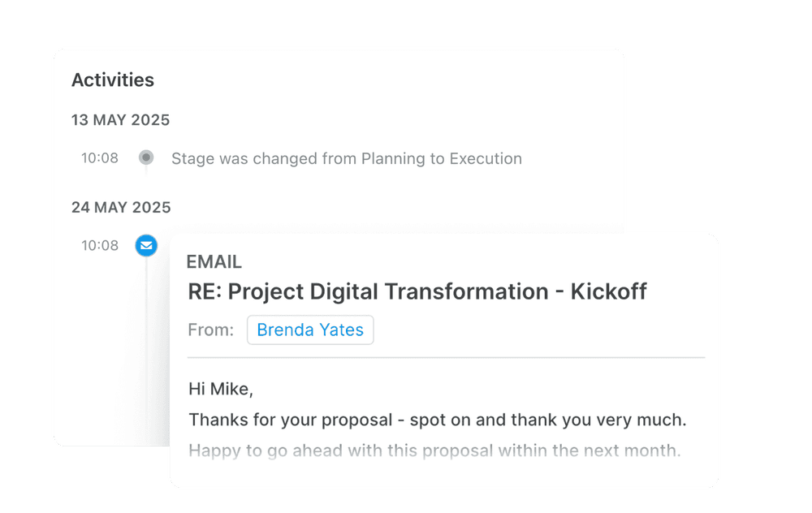Click the 10:08 timestamp beside the stage change

tap(99, 157)
